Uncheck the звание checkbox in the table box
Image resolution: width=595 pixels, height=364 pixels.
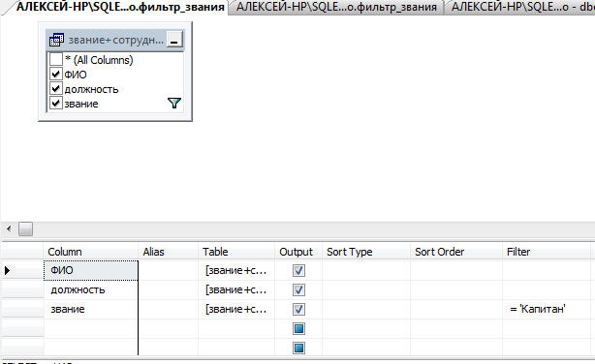click(56, 104)
